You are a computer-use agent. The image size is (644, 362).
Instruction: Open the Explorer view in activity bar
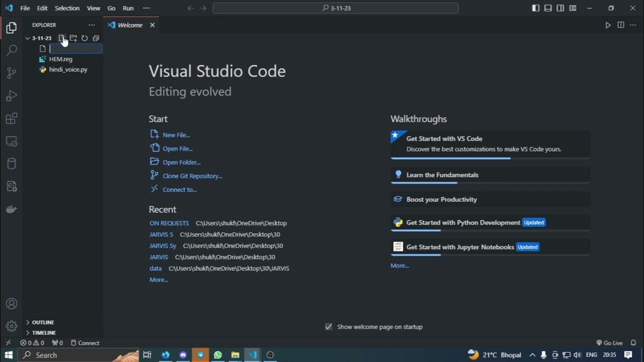coord(11,28)
